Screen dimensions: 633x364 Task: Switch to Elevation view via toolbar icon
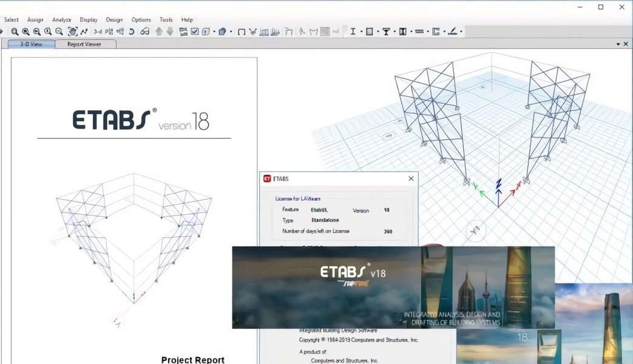(120, 32)
